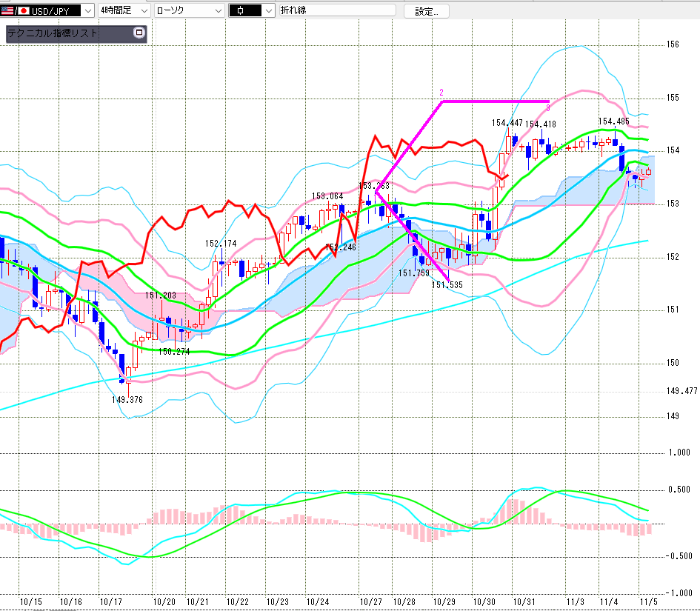The height and width of the screenshot is (611, 700).
Task: Select the pink wave point 3 marker
Action: (x=547, y=108)
